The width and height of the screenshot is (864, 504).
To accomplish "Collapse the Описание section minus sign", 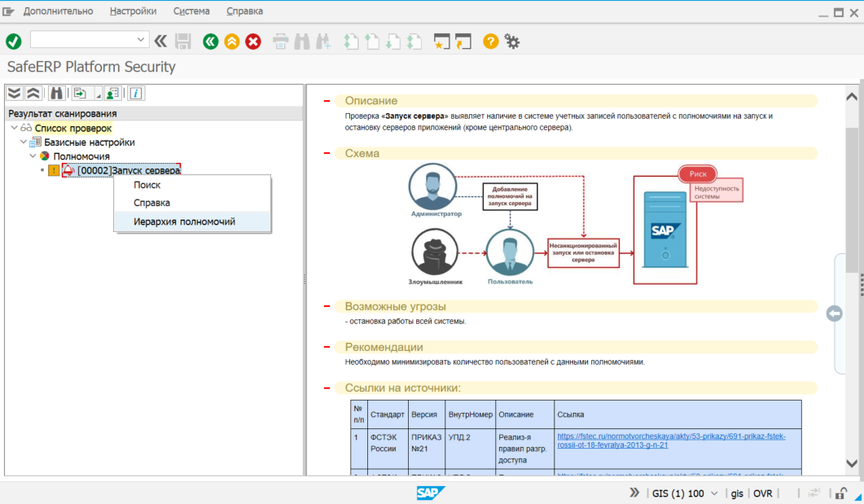I will click(327, 101).
